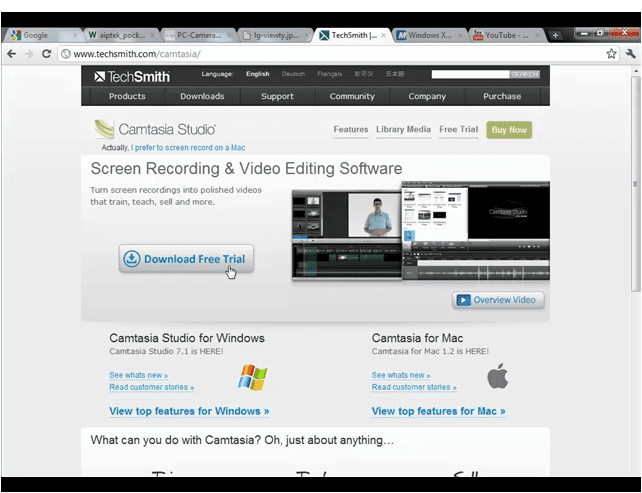Click 'Read customer stories' under Mac
The width and height of the screenshot is (642, 493).
414,387
